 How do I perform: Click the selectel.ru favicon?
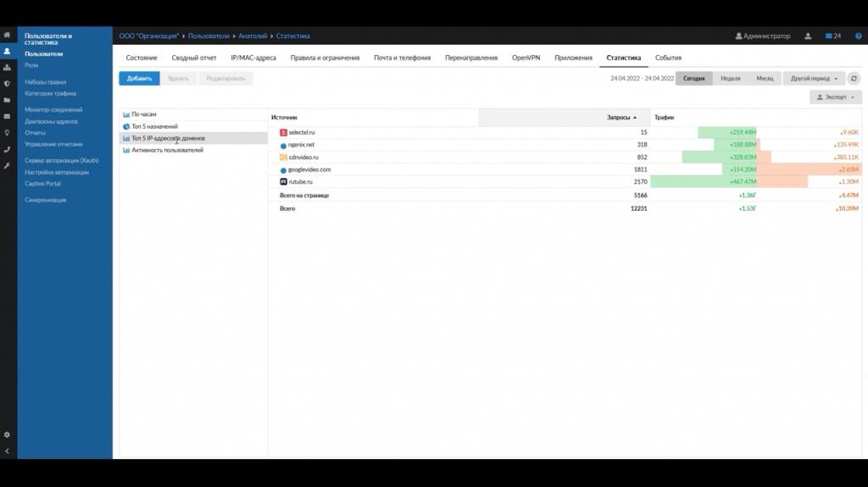point(283,133)
